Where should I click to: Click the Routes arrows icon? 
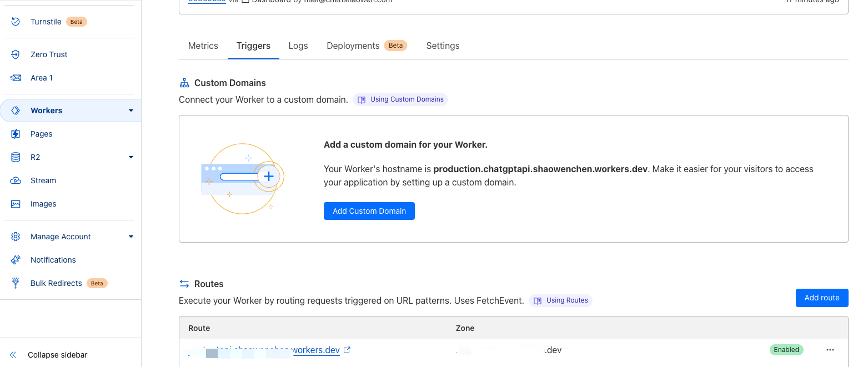184,284
